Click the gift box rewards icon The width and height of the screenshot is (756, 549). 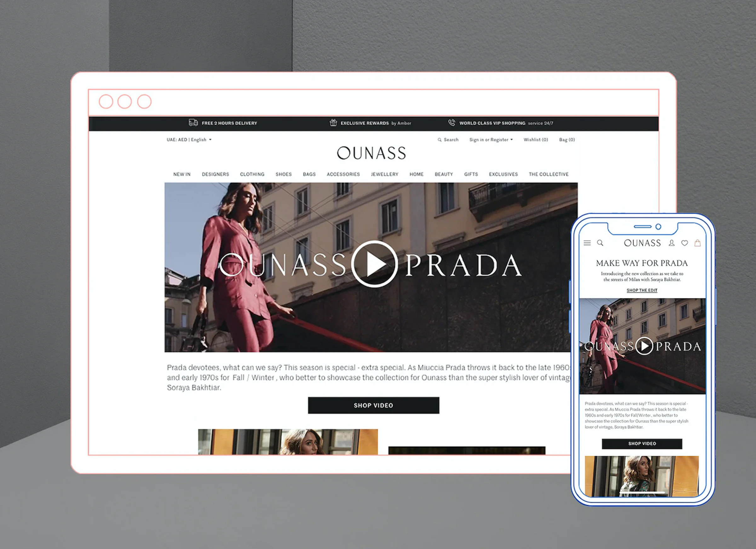point(333,123)
